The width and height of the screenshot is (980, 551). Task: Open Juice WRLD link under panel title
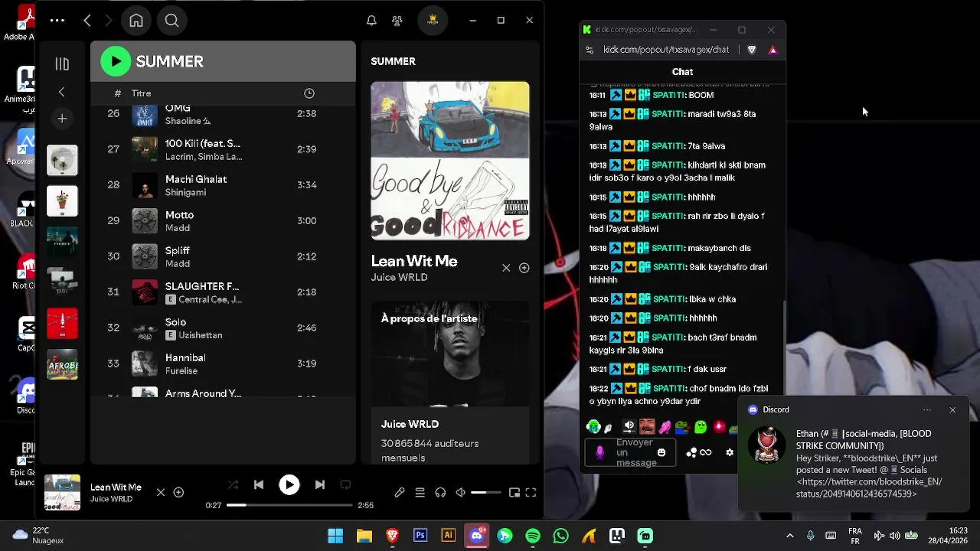[x=400, y=278]
